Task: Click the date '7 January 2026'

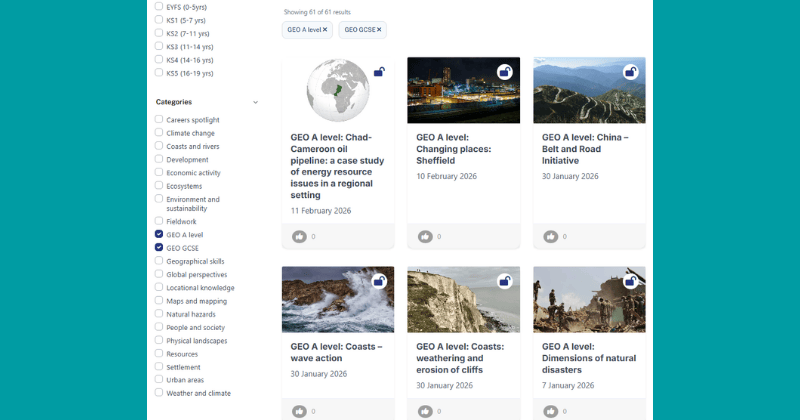Action: (568, 385)
